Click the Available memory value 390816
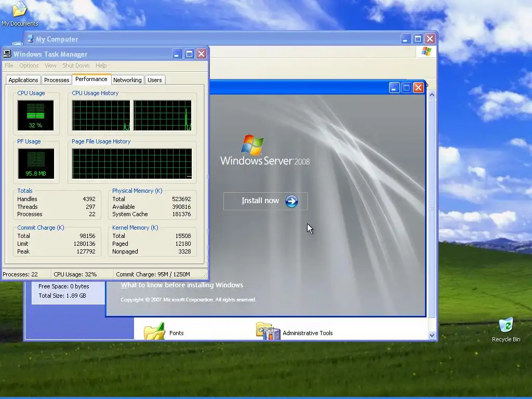The width and height of the screenshot is (532, 399). tap(181, 207)
